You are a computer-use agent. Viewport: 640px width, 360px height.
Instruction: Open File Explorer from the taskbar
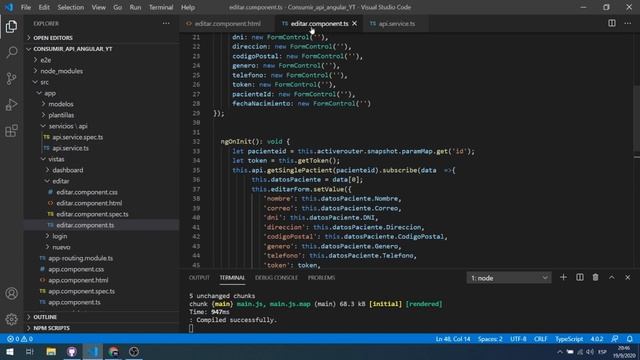coord(51,351)
